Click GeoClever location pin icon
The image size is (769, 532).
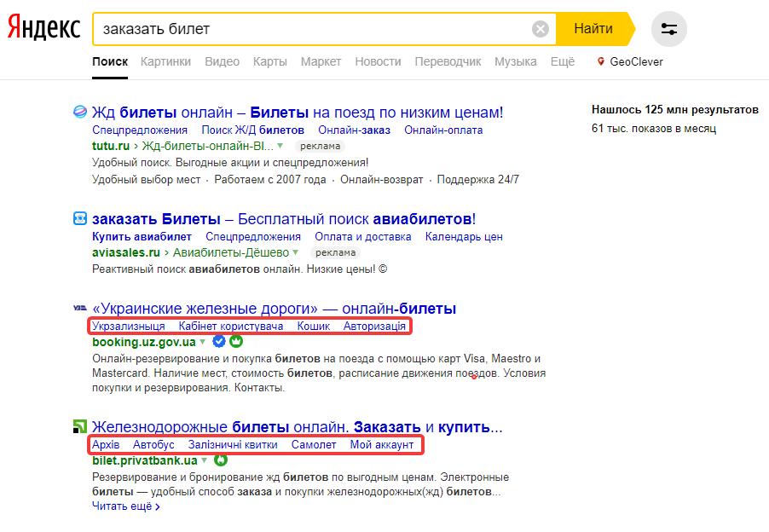[601, 61]
